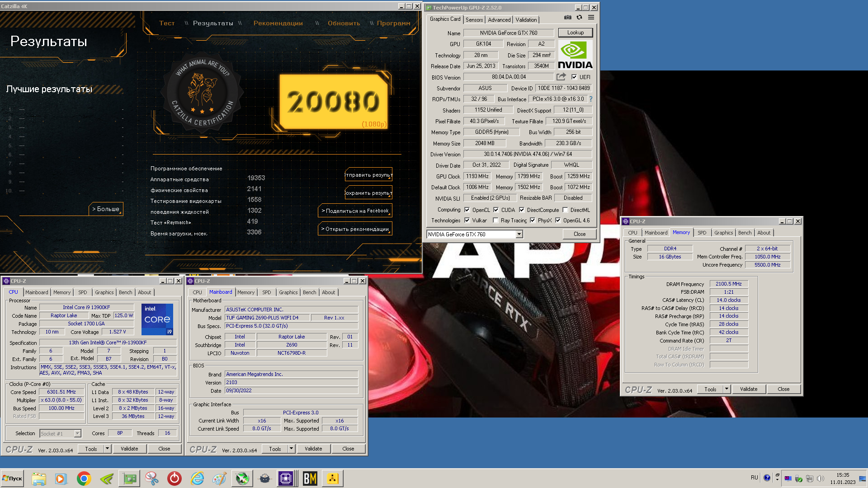868x488 pixels.
Task: Toggle the UEFI checkbox in GPU-Z
Action: click(x=574, y=77)
